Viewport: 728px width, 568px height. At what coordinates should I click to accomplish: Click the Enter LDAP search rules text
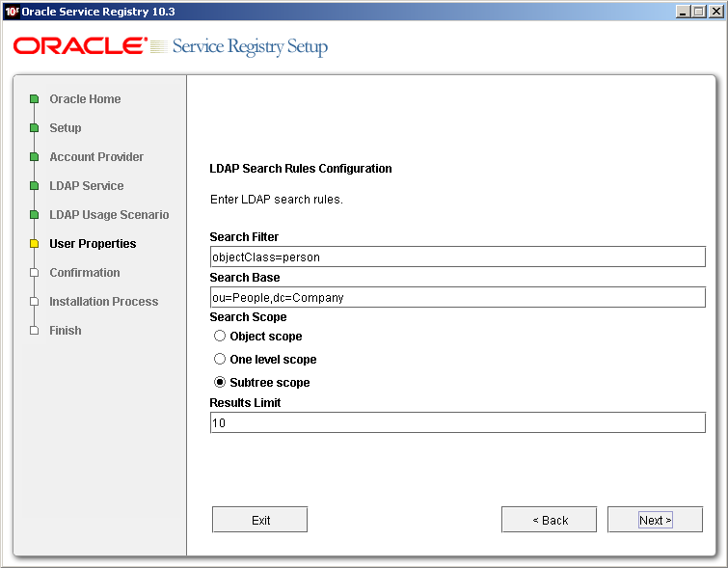click(x=276, y=200)
